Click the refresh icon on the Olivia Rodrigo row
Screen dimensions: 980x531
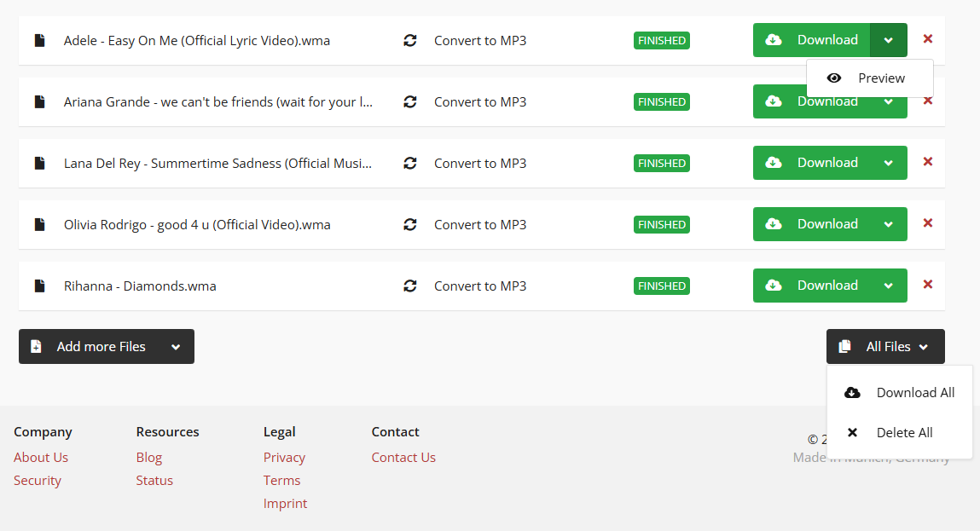point(410,224)
